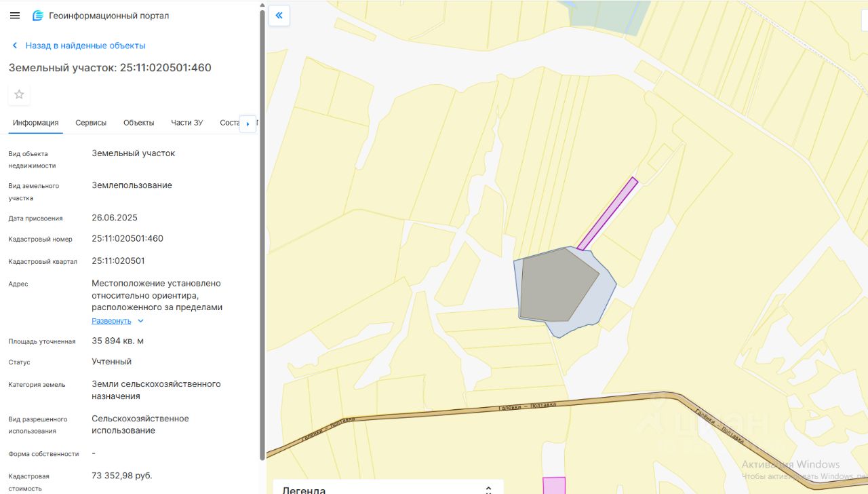Open the hamburger main menu

15,16
